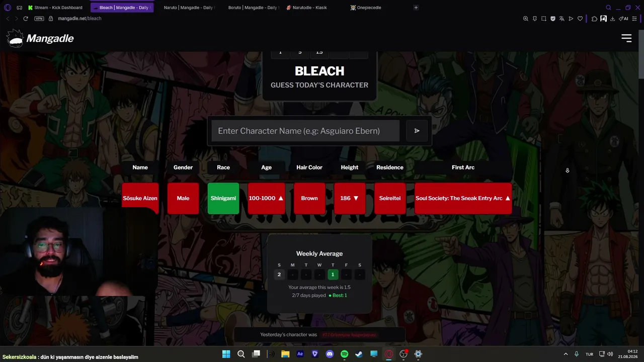The height and width of the screenshot is (362, 644).
Task: Click Thursday's green score 1 in Weekly Average
Action: 333,275
